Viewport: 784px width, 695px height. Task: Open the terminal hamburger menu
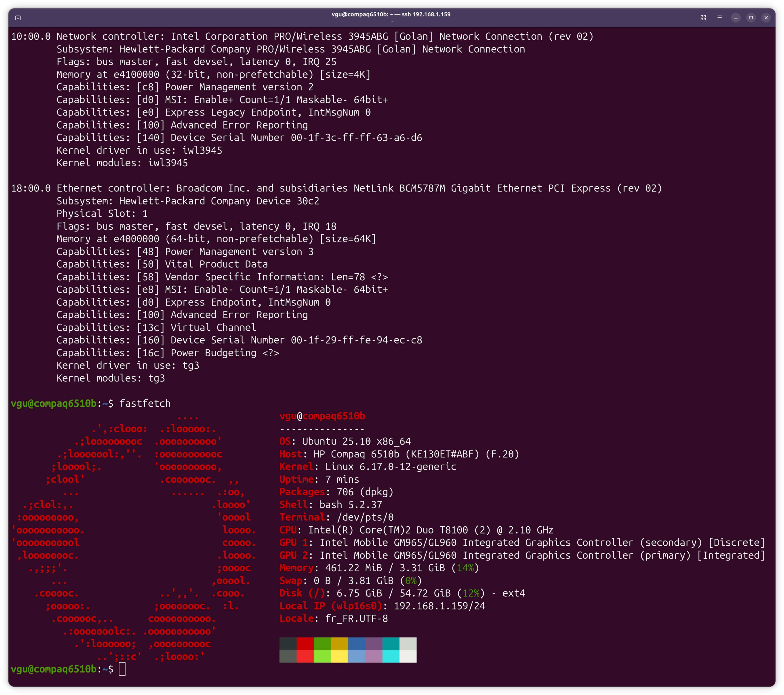click(719, 18)
